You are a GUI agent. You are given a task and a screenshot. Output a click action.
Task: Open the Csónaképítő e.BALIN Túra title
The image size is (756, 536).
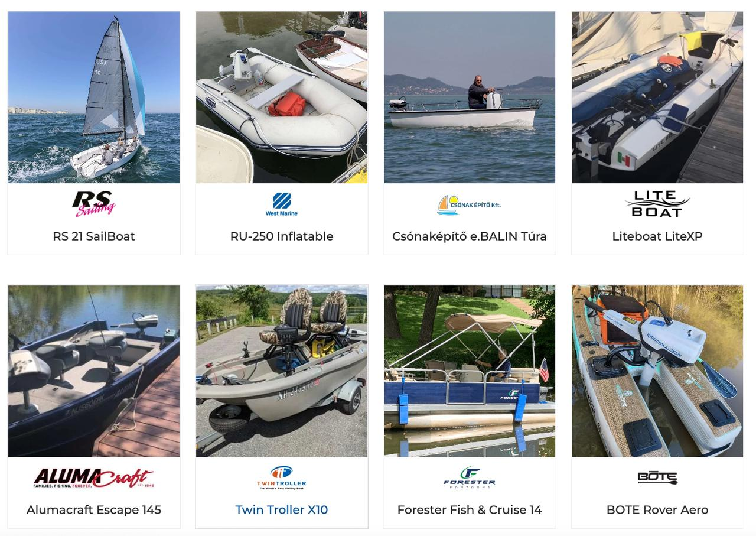coord(470,236)
